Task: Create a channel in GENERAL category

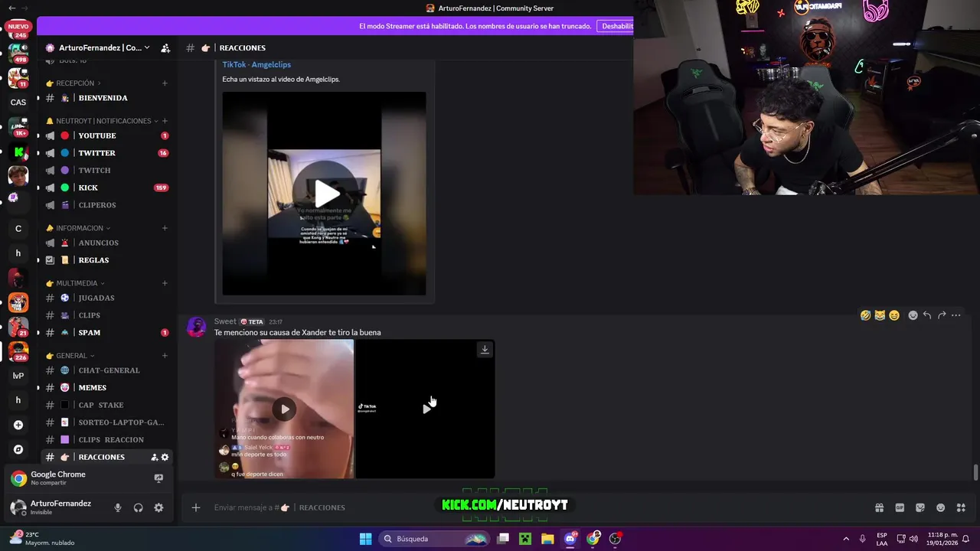Action: 165,356
